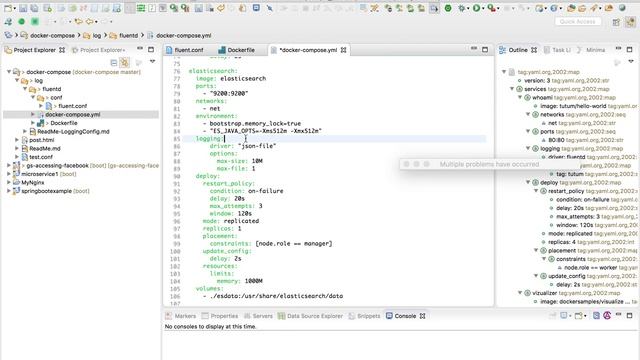This screenshot has height=360, width=640.
Task: Click the 'Multiple problems have occurred' popup
Action: click(489, 164)
